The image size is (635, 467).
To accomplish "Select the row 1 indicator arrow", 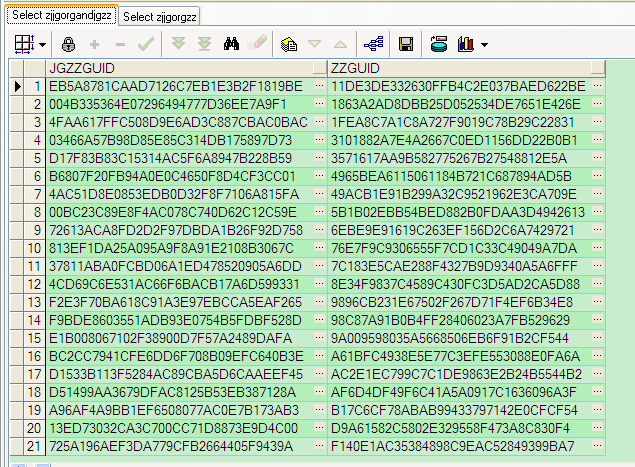I will pos(17,86).
